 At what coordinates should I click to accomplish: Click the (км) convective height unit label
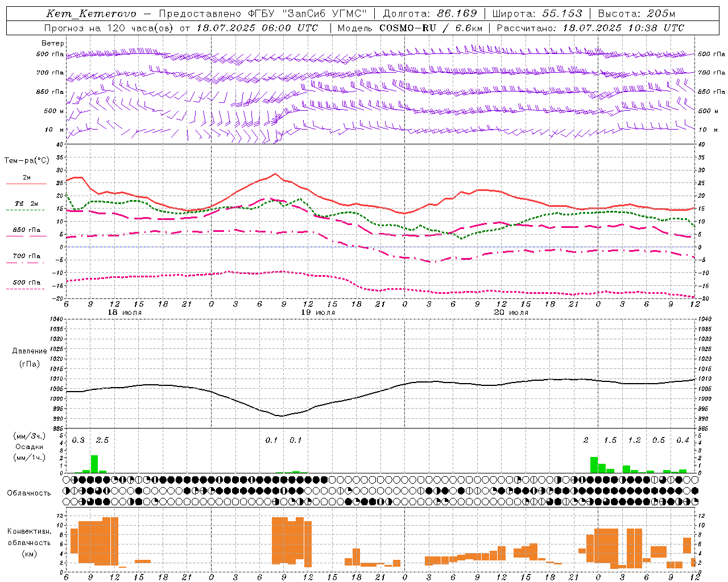pyautogui.click(x=29, y=554)
